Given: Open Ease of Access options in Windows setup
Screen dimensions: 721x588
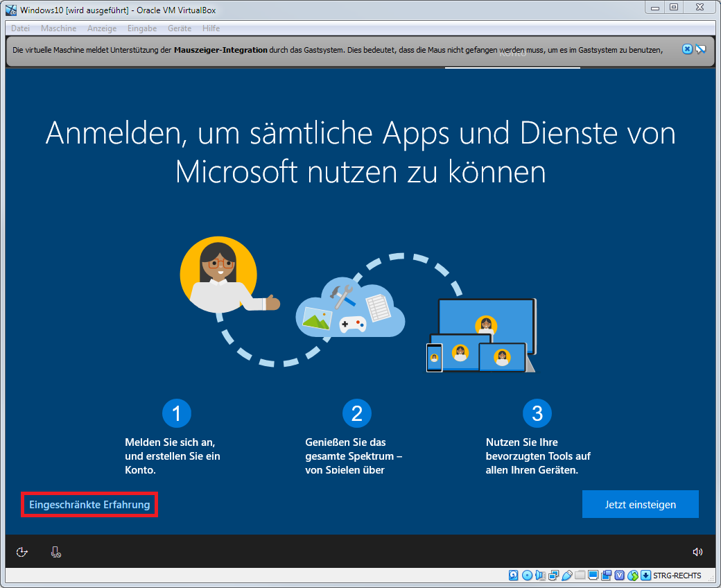Looking at the screenshot, I should tap(22, 552).
